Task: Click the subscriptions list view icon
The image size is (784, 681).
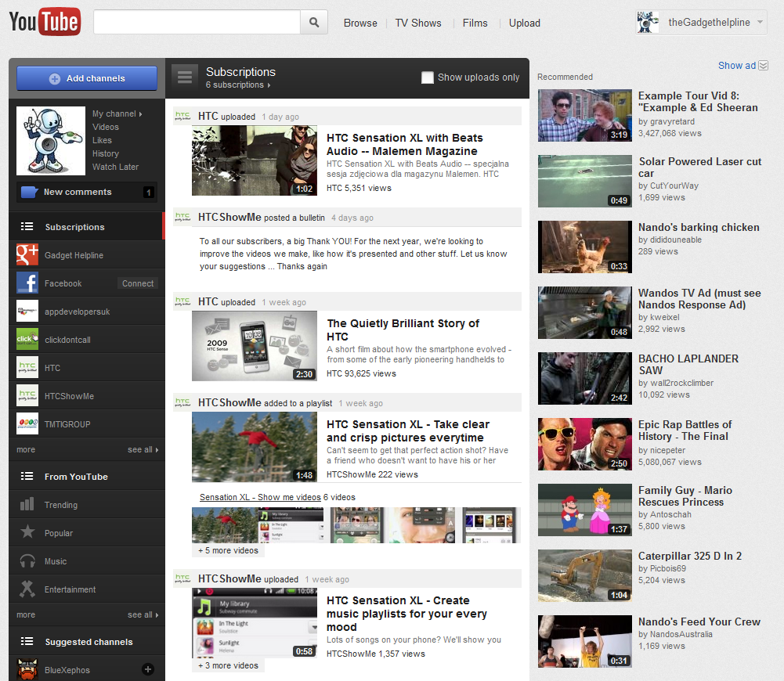Action: pyautogui.click(x=185, y=77)
